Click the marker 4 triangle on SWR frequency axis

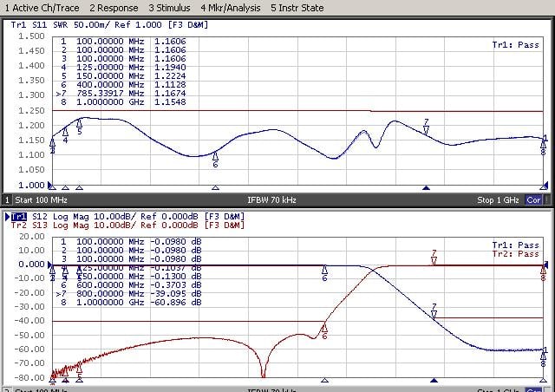(x=65, y=187)
